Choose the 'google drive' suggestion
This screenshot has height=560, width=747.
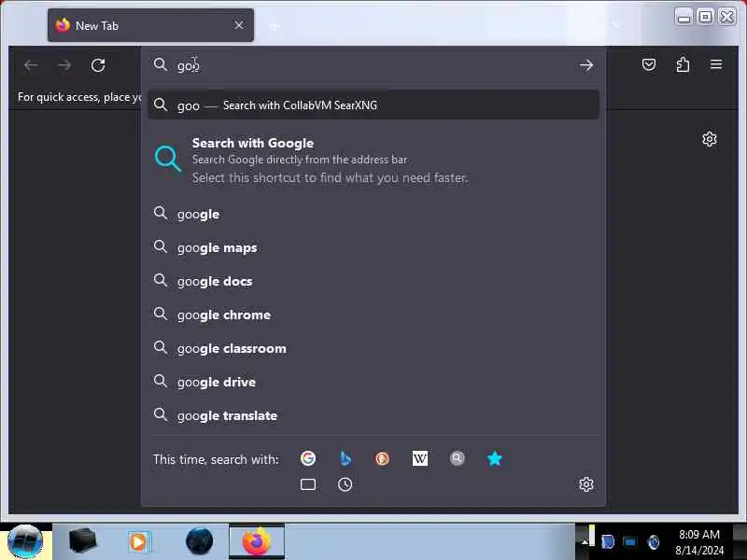[x=373, y=382]
